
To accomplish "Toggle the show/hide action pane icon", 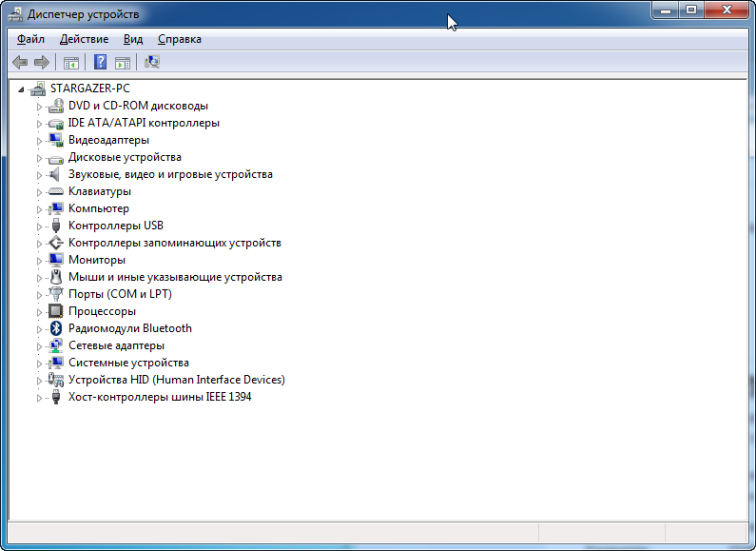I will 123,63.
